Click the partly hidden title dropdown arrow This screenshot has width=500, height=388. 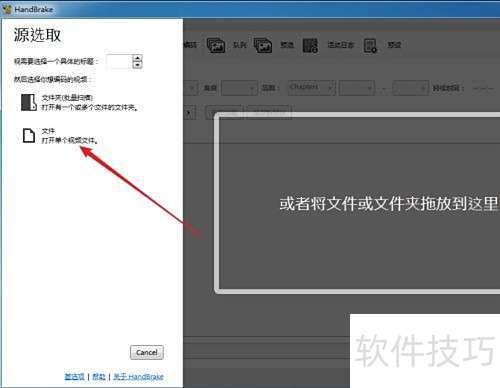(192, 88)
